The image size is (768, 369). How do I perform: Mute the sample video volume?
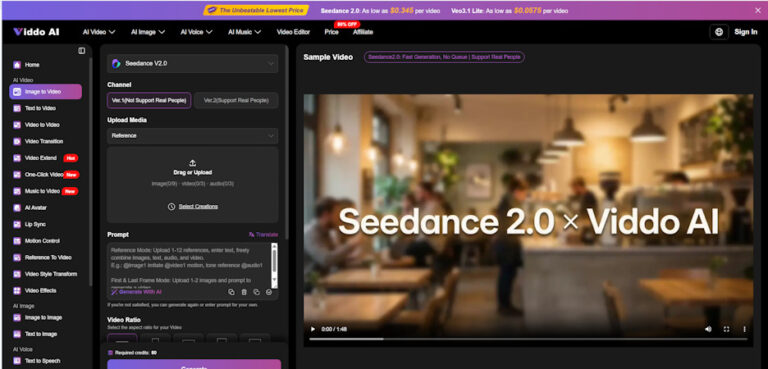click(708, 329)
